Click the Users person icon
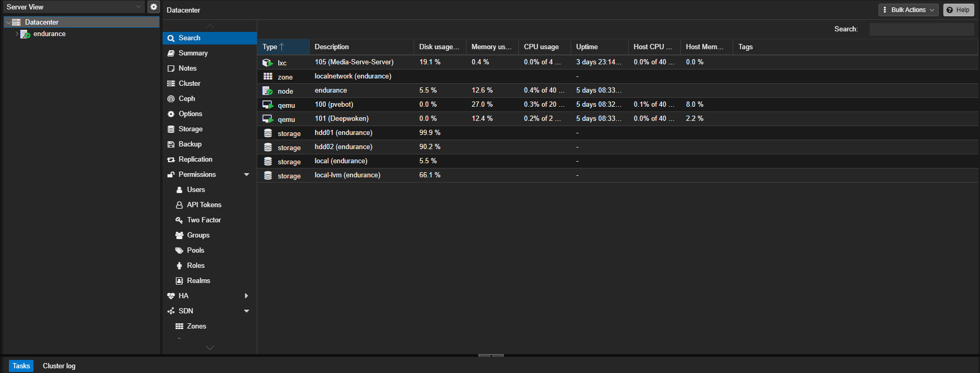The height and width of the screenshot is (373, 980). click(179, 190)
